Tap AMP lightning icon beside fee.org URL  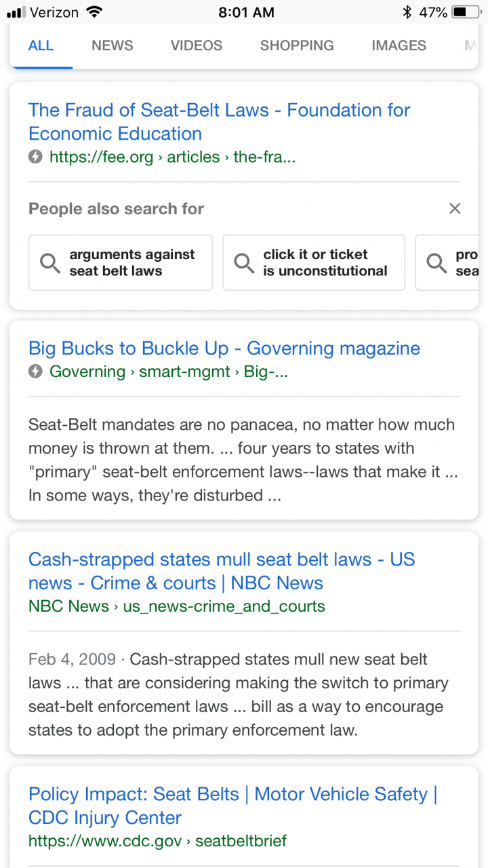pyautogui.click(x=35, y=157)
